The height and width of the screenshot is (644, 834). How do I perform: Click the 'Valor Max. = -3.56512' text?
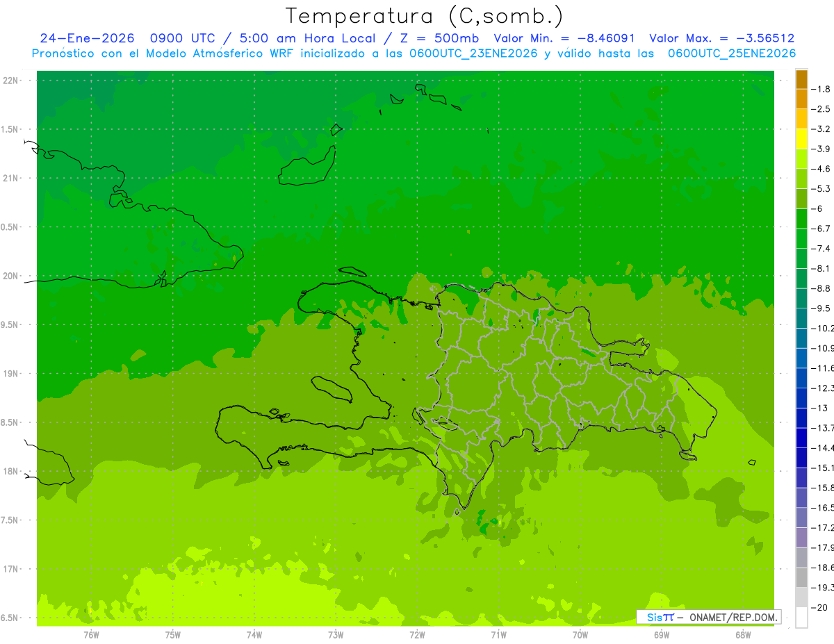pyautogui.click(x=721, y=38)
